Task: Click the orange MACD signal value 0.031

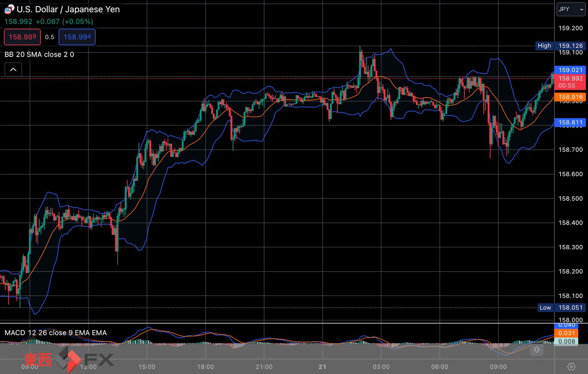Action: [566, 333]
